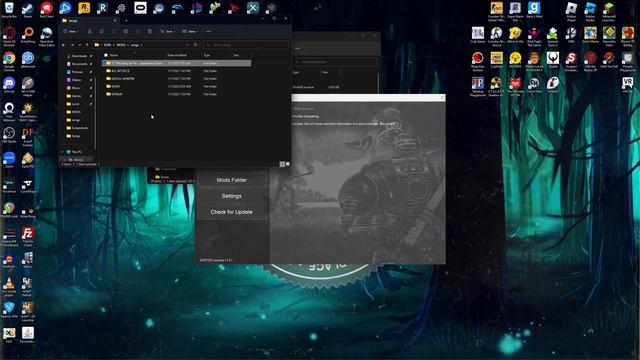Open the See more ellipsis menu in Explorer
This screenshot has height=360, width=640.
209,31
